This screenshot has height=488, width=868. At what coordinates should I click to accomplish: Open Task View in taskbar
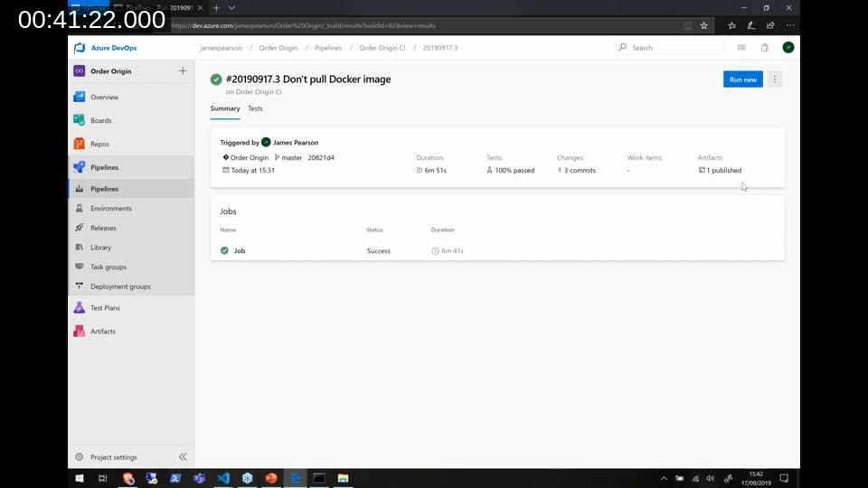[103, 478]
